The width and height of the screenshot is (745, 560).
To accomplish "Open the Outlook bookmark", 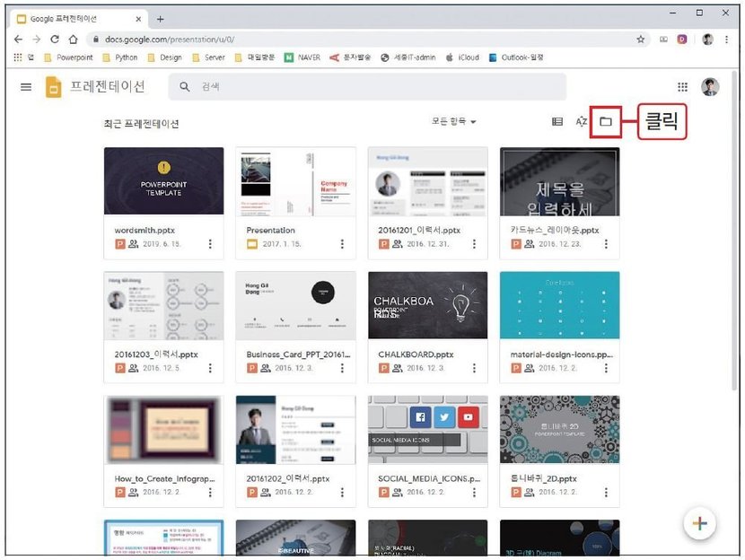I will [x=516, y=57].
